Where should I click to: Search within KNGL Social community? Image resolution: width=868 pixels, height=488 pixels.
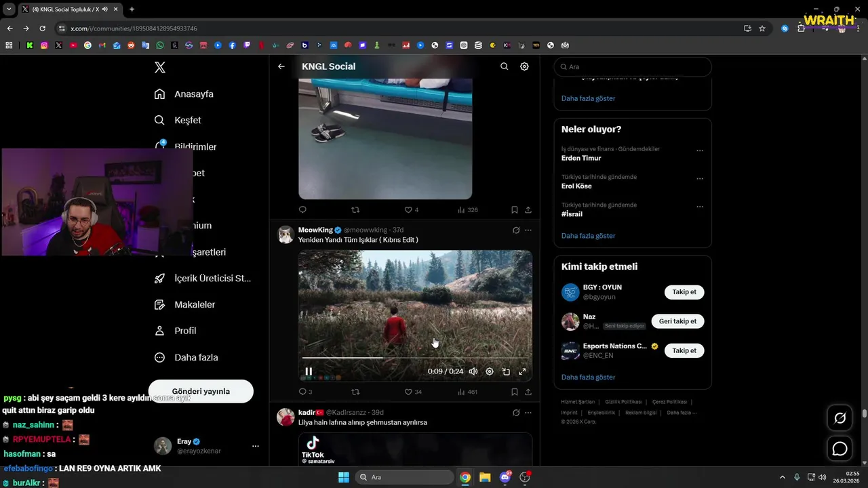coord(504,66)
